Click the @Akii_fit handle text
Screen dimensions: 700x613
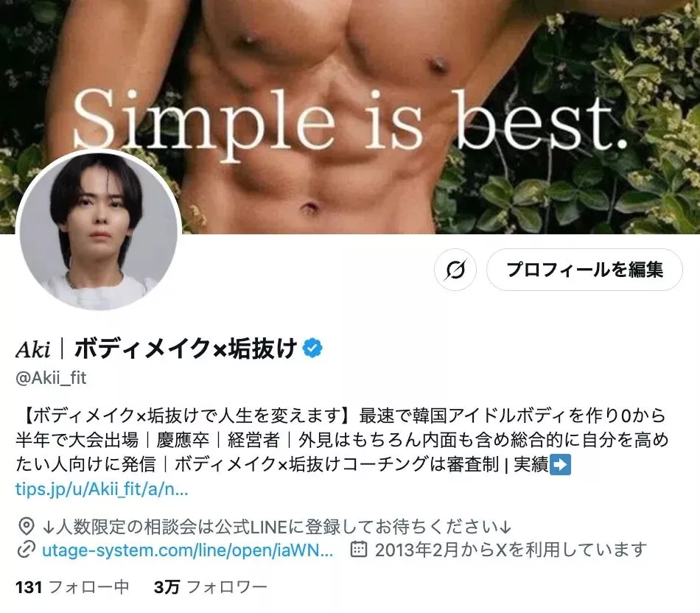coord(51,378)
